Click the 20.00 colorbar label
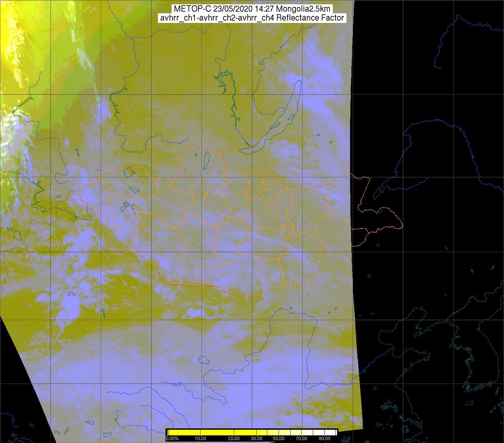The width and height of the screenshot is (504, 443). pos(234,438)
